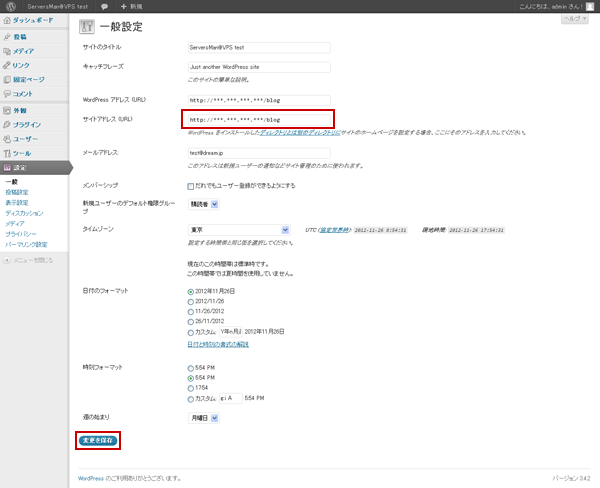Viewport: 600px width, 488px height.
Task: Click the site title input field
Action: (x=259, y=47)
